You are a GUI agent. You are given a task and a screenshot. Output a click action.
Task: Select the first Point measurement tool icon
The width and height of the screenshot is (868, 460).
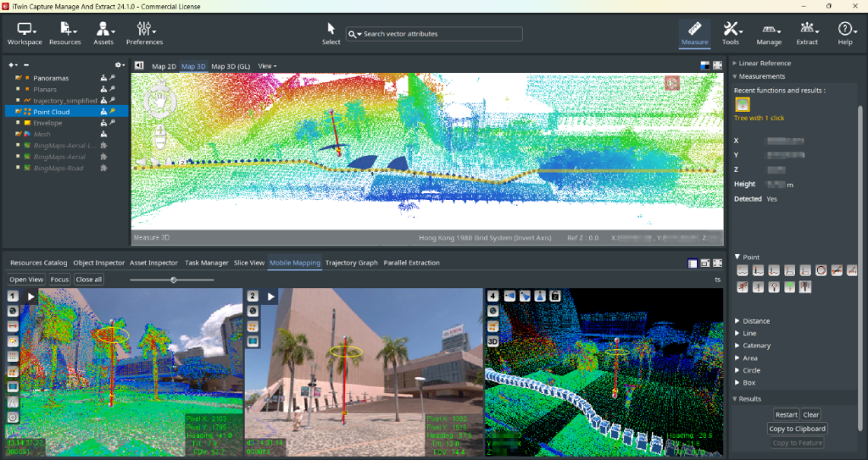pyautogui.click(x=743, y=270)
